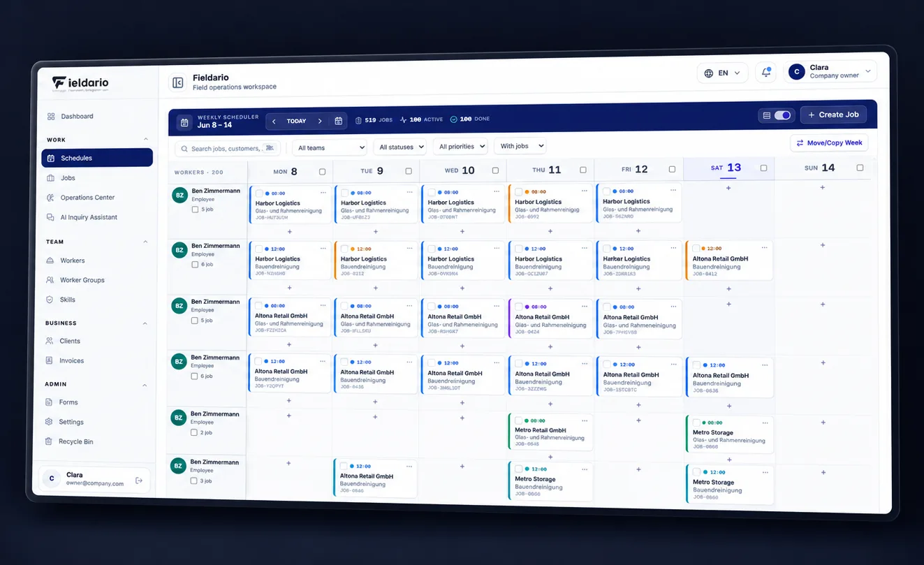Collapse the sidebar with the panel icon

[x=177, y=83]
